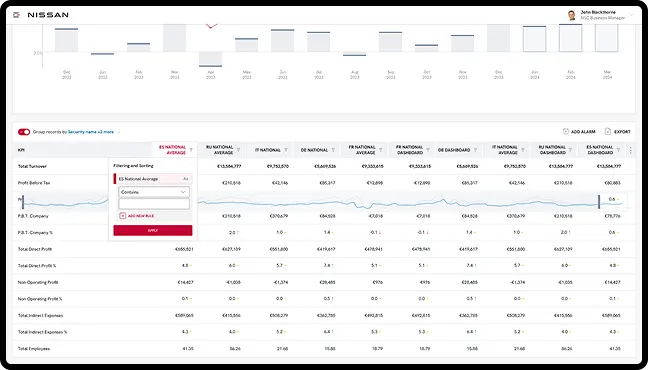648x370 pixels.
Task: Click the Add Alarm button
Action: 579,132
